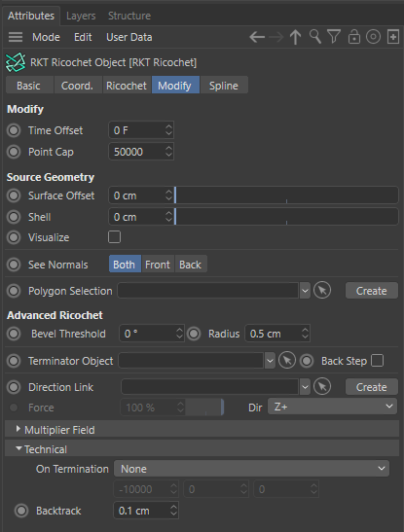Click the new attribute manager plus icon
This screenshot has height=532, width=404.
[x=392, y=37]
